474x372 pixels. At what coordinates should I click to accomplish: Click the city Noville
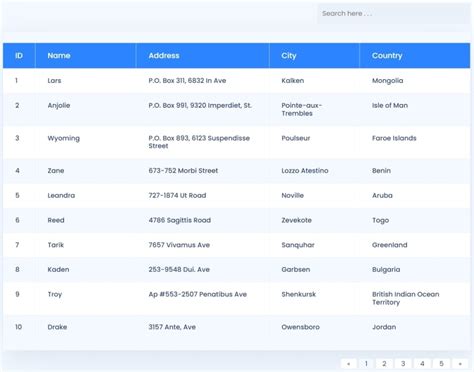293,195
